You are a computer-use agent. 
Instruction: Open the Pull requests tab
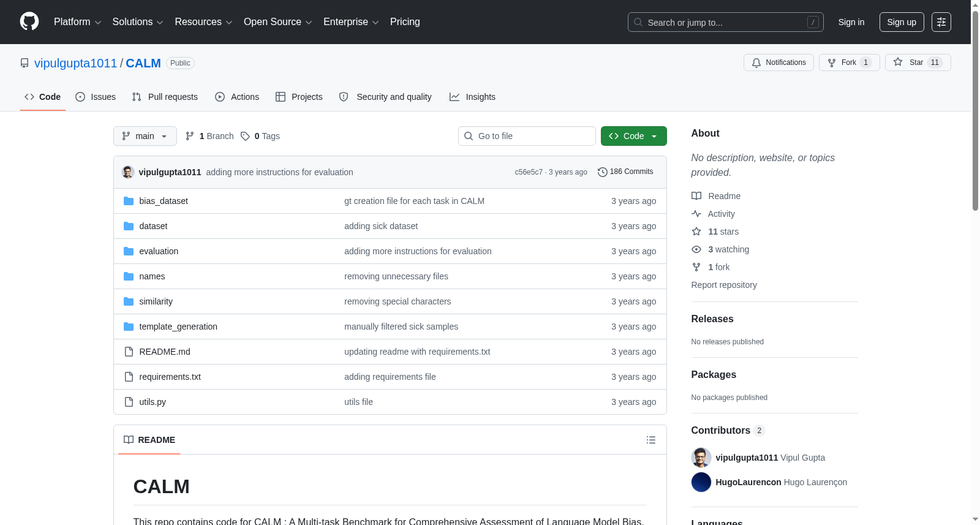tap(165, 97)
